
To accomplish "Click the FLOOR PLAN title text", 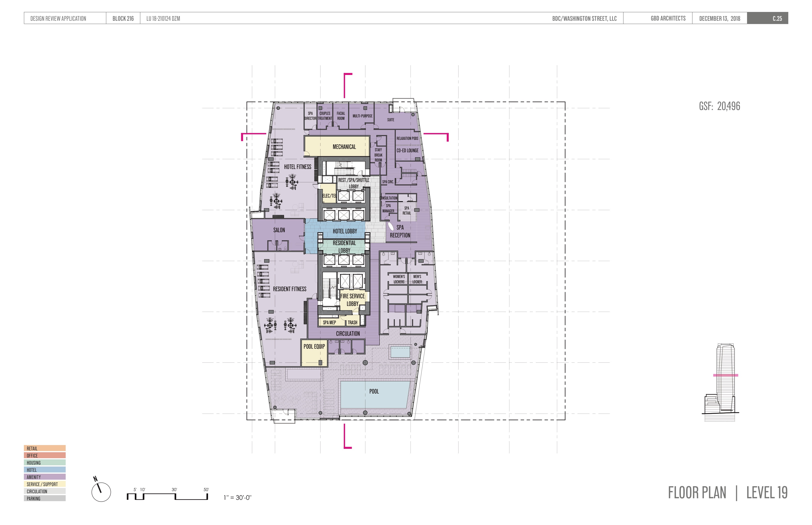I will (x=697, y=493).
